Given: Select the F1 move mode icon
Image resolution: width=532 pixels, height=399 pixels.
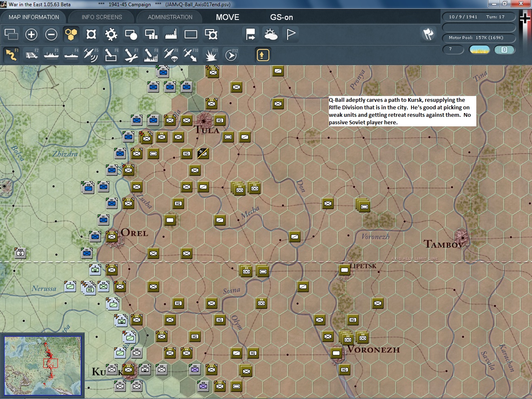Looking at the screenshot, I should click(11, 55).
